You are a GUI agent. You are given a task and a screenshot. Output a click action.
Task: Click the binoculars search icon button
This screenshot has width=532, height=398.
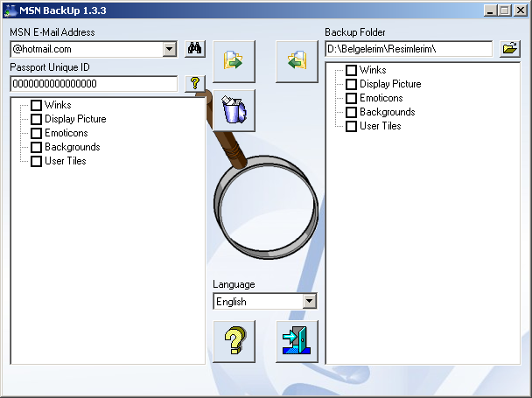click(x=195, y=49)
